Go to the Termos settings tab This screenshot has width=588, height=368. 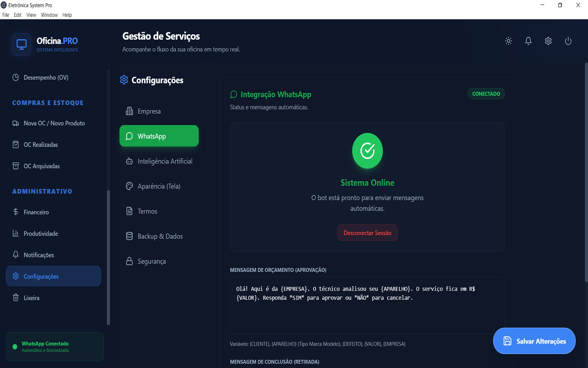pyautogui.click(x=159, y=211)
